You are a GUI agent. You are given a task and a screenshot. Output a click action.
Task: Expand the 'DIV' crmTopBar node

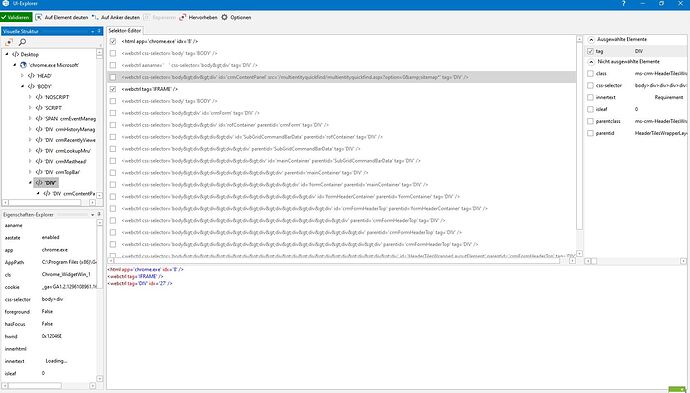[30, 172]
